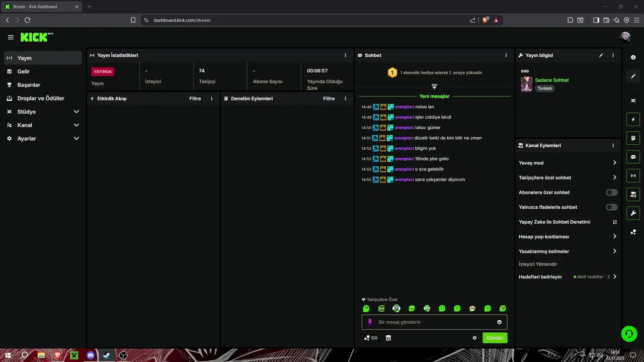
Task: Open Droplar ve Ödüller page
Action: pyautogui.click(x=43, y=98)
